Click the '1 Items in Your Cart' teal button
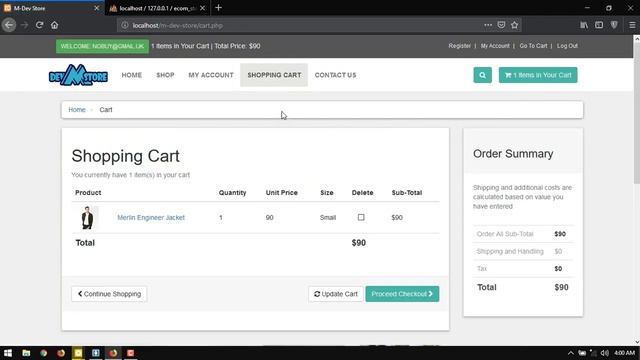640x360 pixels. pyautogui.click(x=538, y=75)
